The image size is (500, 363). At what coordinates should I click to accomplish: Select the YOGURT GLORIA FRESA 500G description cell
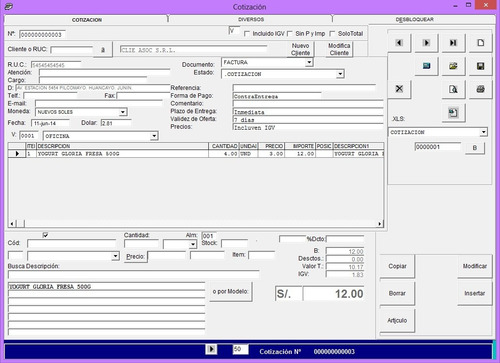tap(122, 154)
